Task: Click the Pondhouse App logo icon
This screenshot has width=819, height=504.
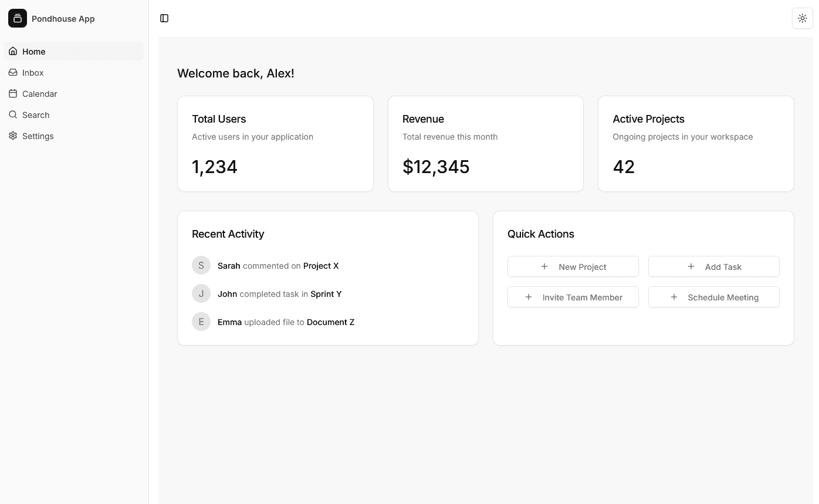Action: [x=18, y=18]
